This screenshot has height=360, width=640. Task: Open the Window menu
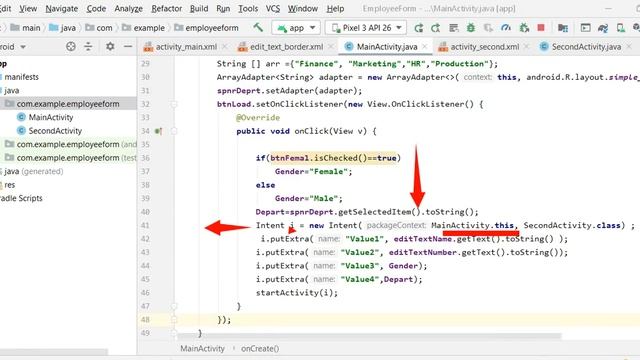(302, 8)
